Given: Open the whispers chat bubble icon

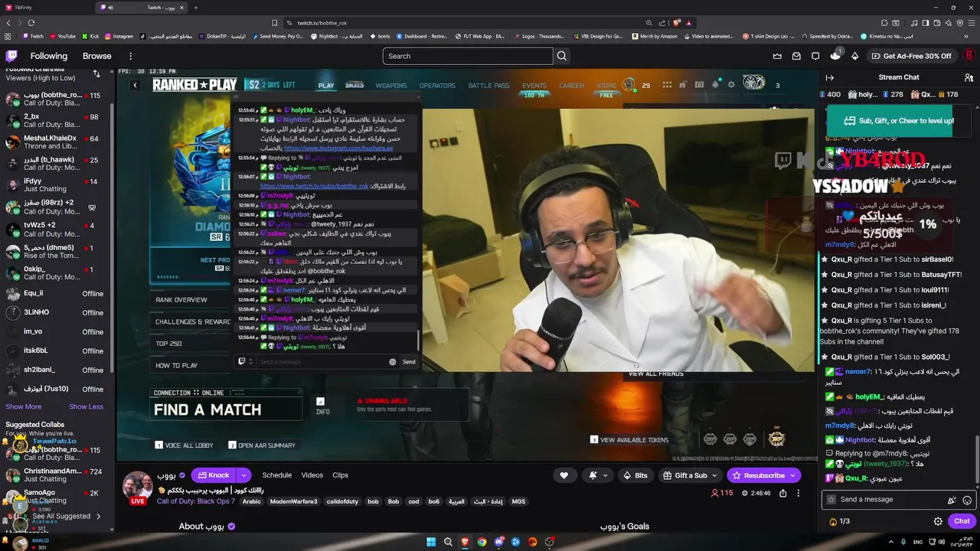Looking at the screenshot, I should (x=815, y=56).
